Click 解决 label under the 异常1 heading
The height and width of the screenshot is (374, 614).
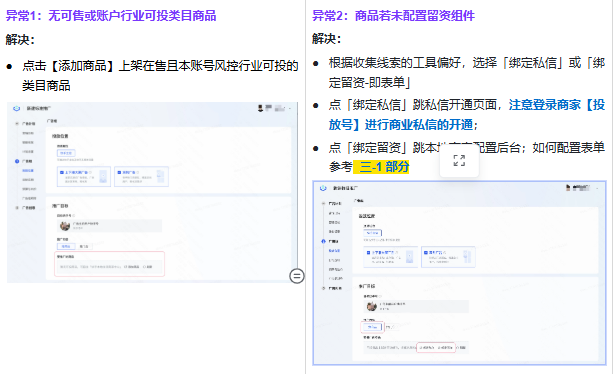click(20, 40)
